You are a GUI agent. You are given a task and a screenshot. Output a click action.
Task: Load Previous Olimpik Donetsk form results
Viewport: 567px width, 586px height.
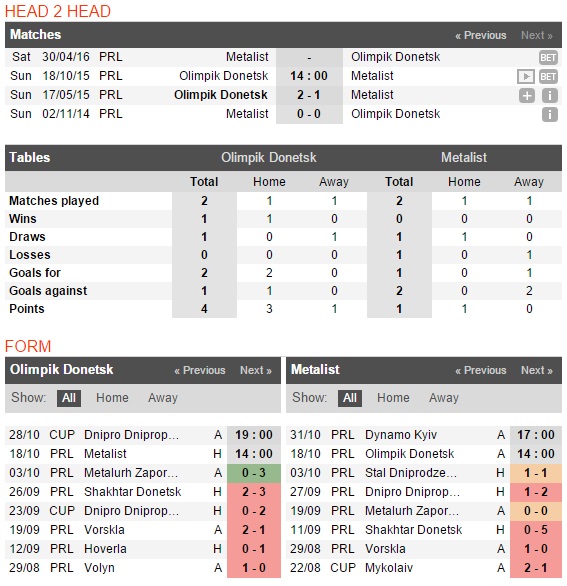(x=200, y=370)
